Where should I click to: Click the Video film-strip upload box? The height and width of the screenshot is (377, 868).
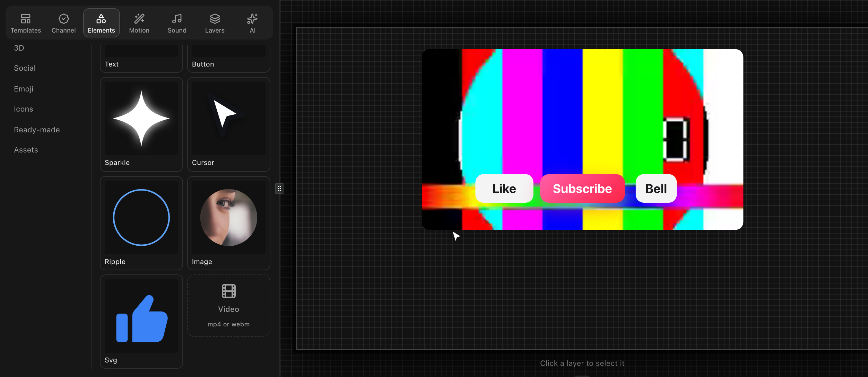[229, 306]
